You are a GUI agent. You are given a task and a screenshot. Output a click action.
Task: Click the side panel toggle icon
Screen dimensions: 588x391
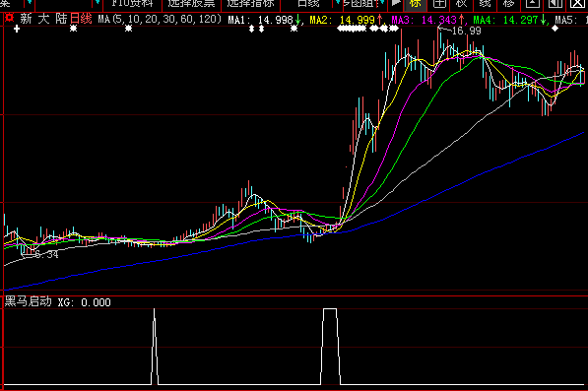tap(555, 3)
